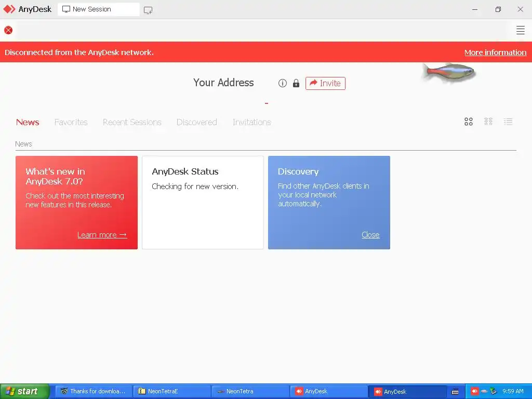Switch to first AnyDesk taskbar window

[328, 391]
